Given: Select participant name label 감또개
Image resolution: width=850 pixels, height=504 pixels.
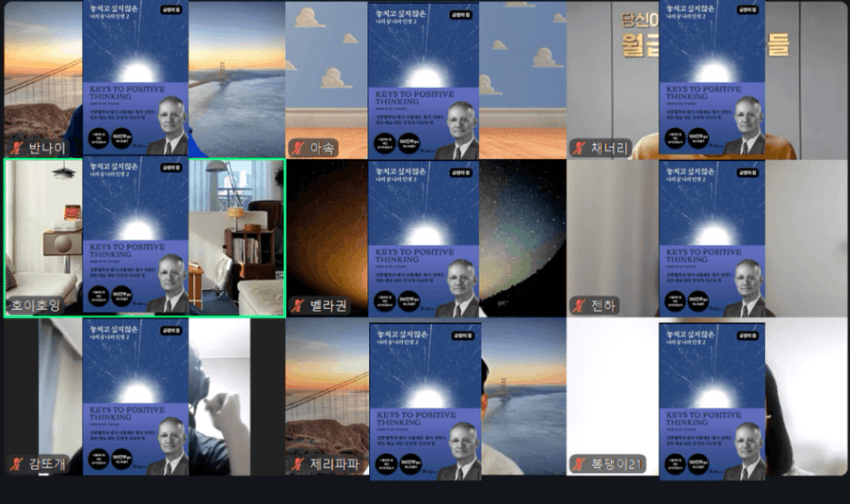Looking at the screenshot, I should coord(47,464).
